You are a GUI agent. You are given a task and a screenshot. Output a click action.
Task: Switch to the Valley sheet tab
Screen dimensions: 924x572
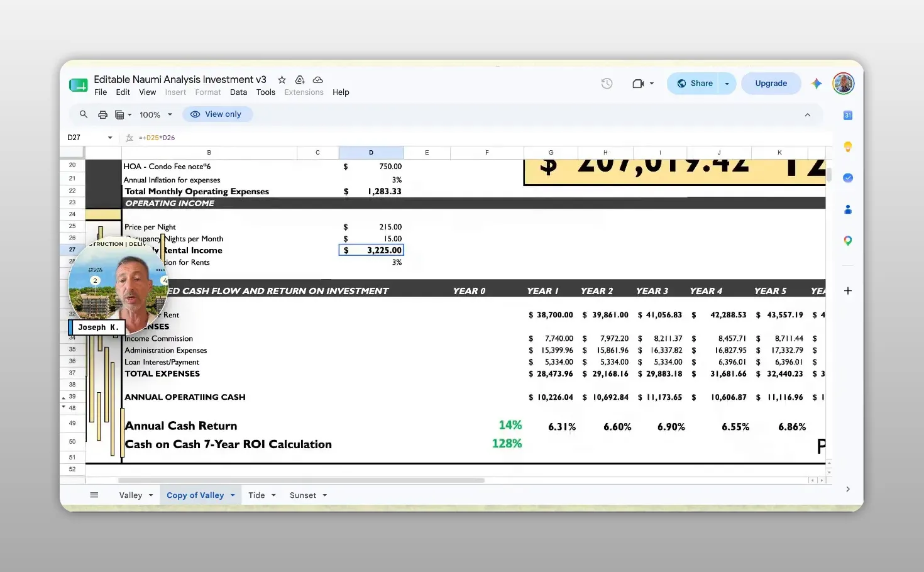pyautogui.click(x=131, y=495)
